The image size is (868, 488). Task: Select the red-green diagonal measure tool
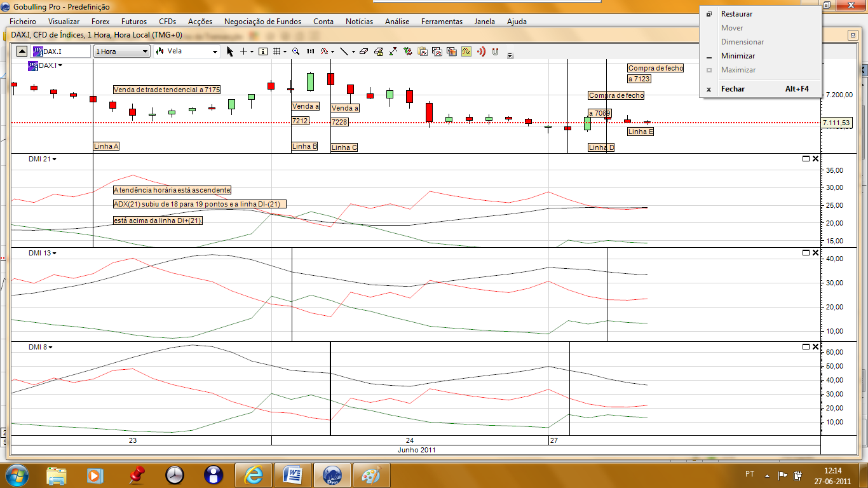[393, 51]
